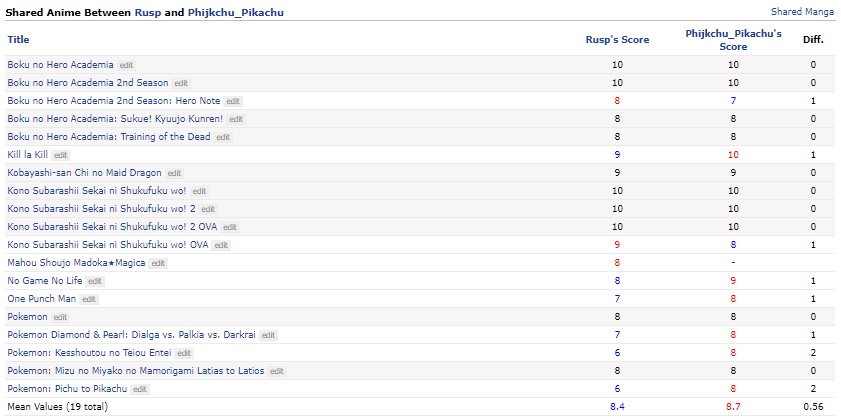Viewport: 841px width, 419px height.
Task: Open Kobayashi-san Chi no Maid Dragon
Action: pos(85,173)
